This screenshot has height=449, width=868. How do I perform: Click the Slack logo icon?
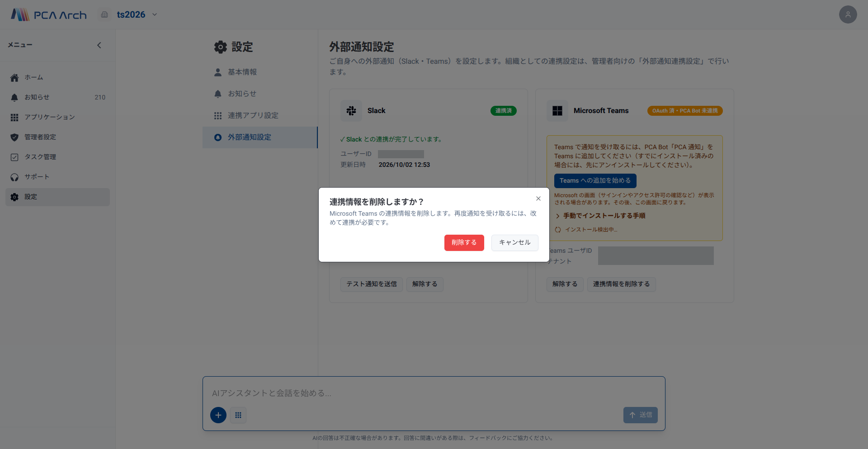click(351, 111)
